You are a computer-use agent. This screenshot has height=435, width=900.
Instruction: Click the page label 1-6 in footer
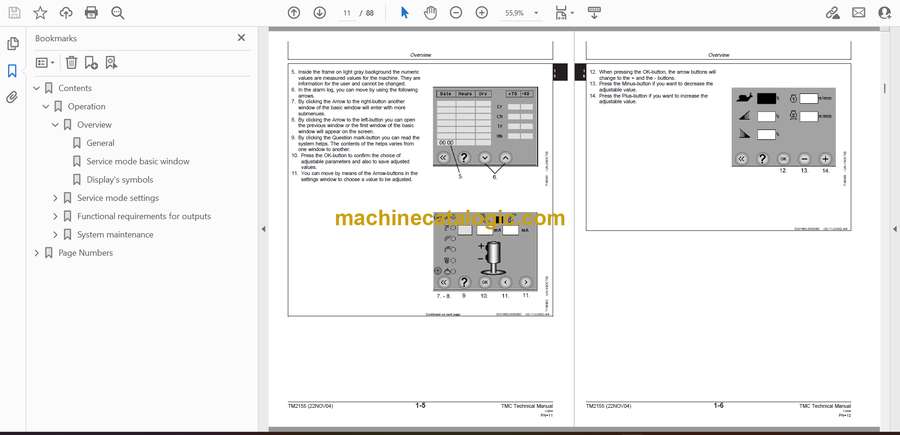coord(718,406)
